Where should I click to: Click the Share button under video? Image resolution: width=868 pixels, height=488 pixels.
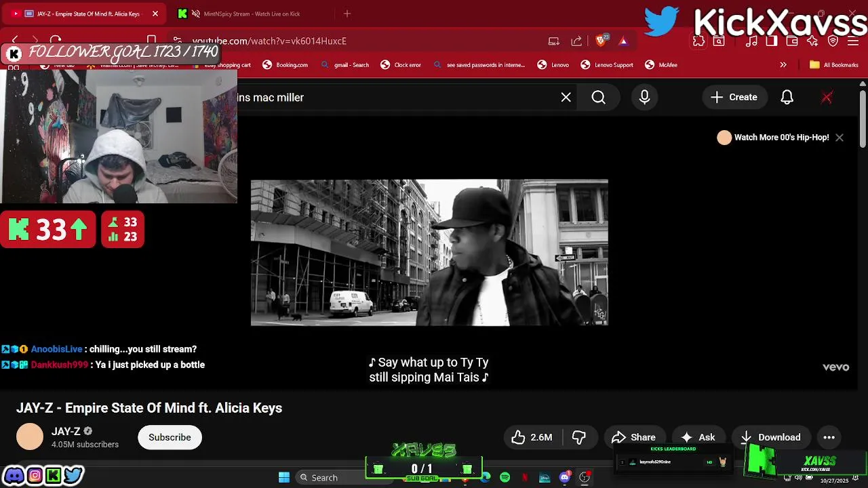pos(633,437)
